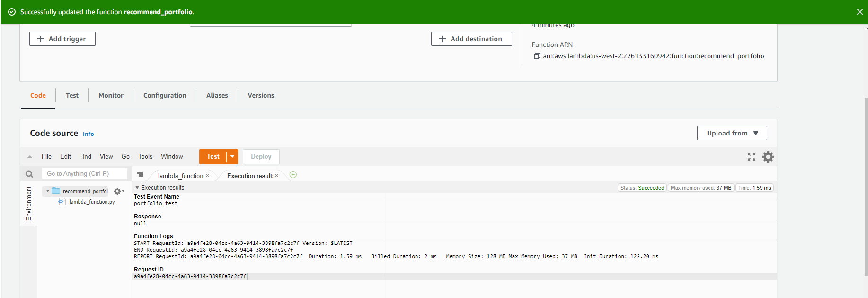Click the Environment side panel label

(28, 203)
